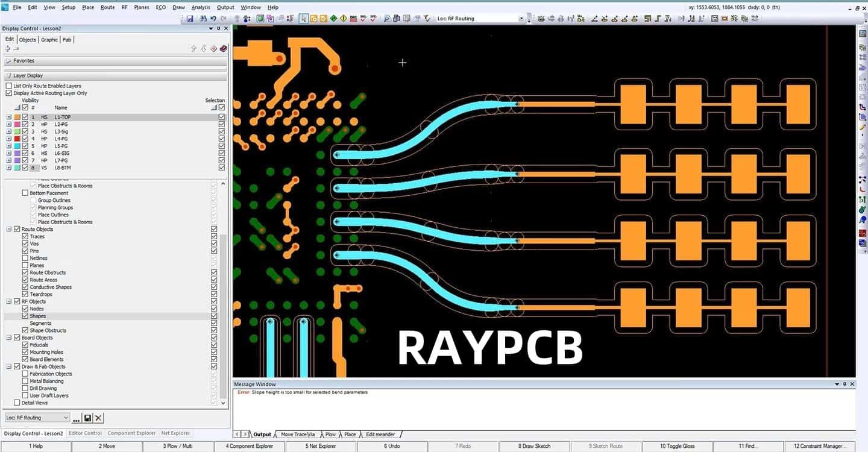Click the purple layers toolbar icon
This screenshot has height=452, width=868.
tap(270, 19)
